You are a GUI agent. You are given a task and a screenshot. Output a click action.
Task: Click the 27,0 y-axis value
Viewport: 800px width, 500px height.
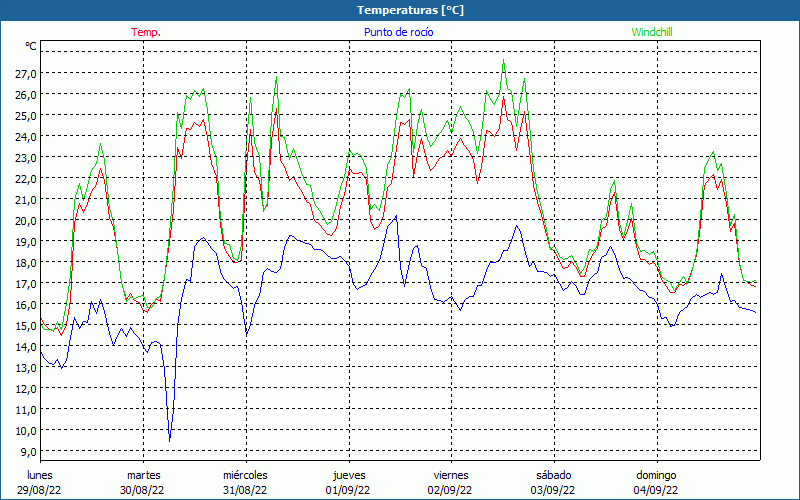coord(26,73)
